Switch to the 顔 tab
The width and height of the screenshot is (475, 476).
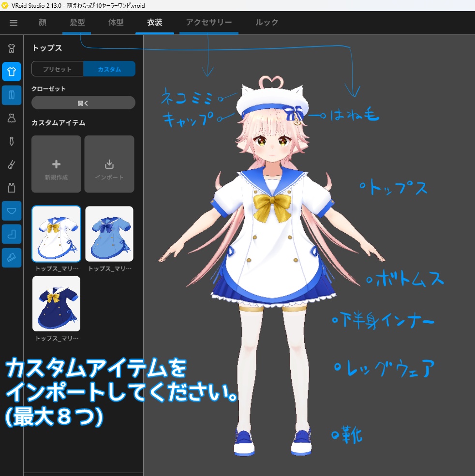tap(43, 22)
